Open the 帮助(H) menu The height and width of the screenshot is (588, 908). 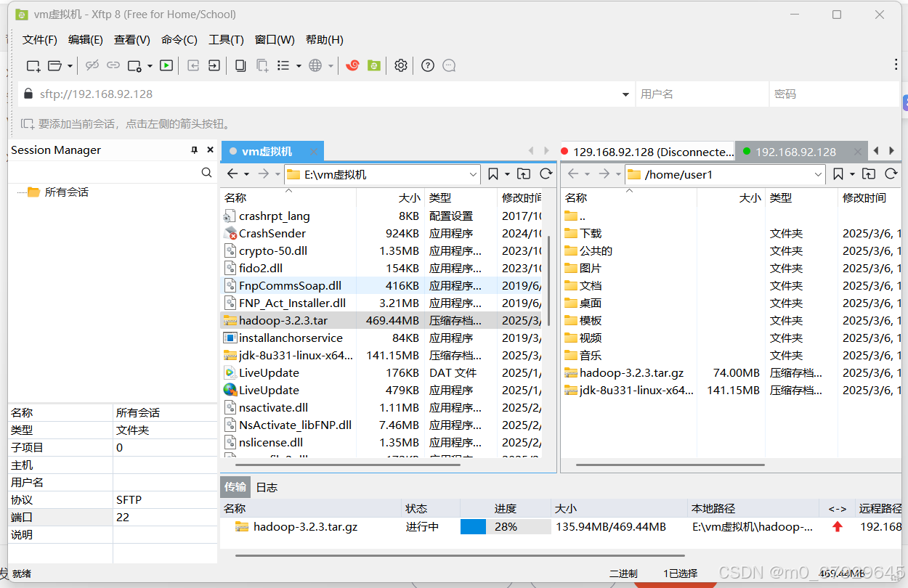pos(325,40)
